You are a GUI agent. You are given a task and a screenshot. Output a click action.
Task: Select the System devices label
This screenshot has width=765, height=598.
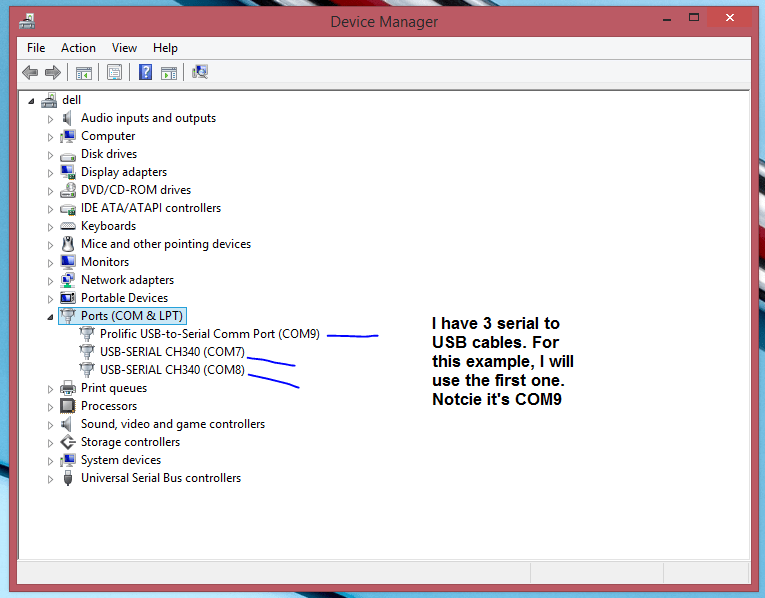121,460
